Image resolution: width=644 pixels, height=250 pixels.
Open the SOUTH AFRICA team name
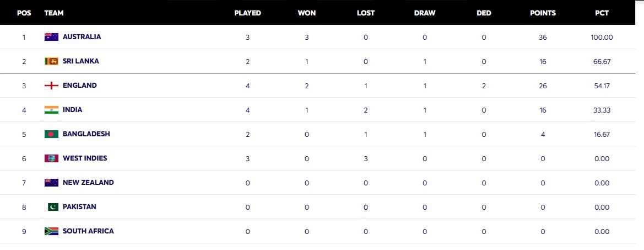[88, 231]
